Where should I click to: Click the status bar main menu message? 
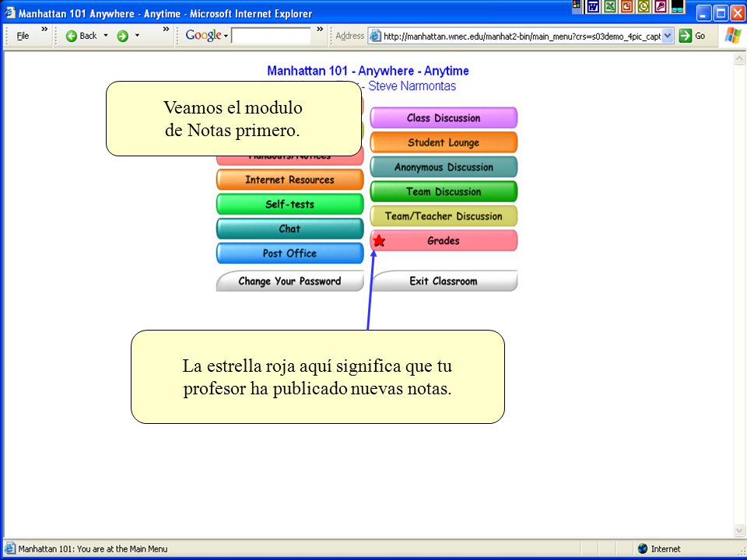point(93,548)
